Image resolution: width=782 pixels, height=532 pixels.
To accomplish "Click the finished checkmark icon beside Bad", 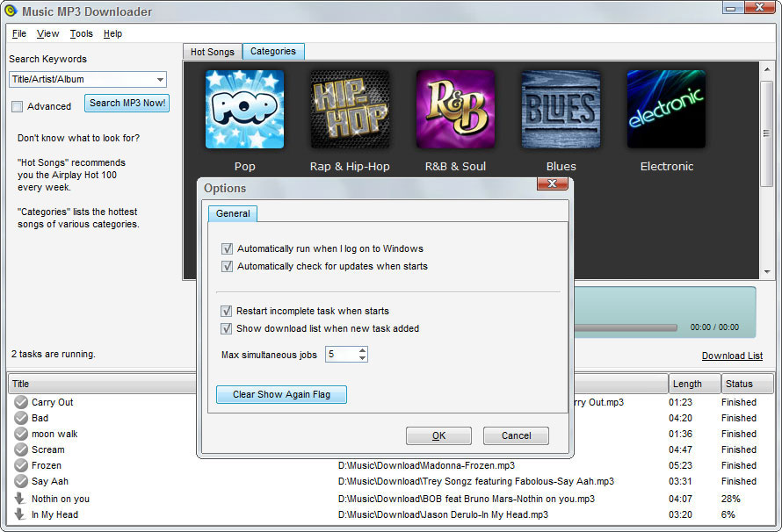I will pyautogui.click(x=21, y=418).
